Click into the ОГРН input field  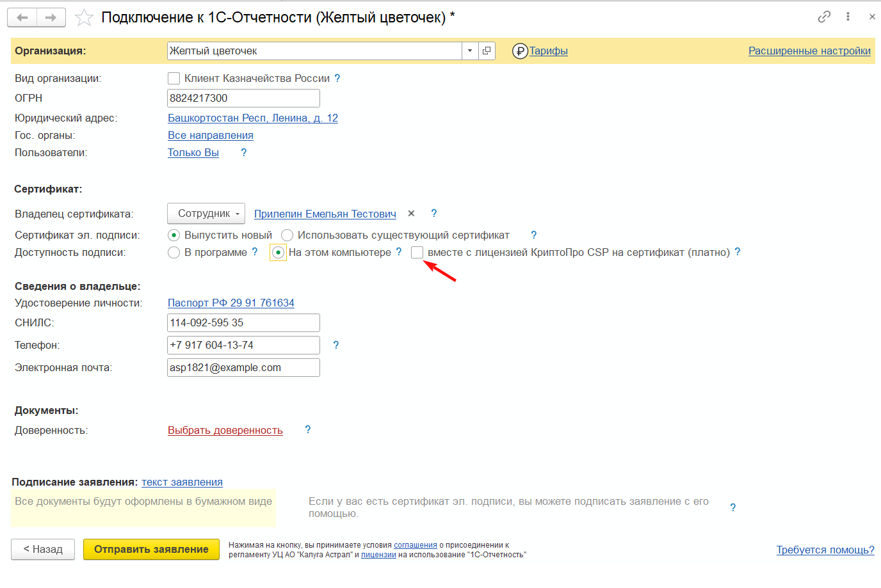[x=243, y=98]
